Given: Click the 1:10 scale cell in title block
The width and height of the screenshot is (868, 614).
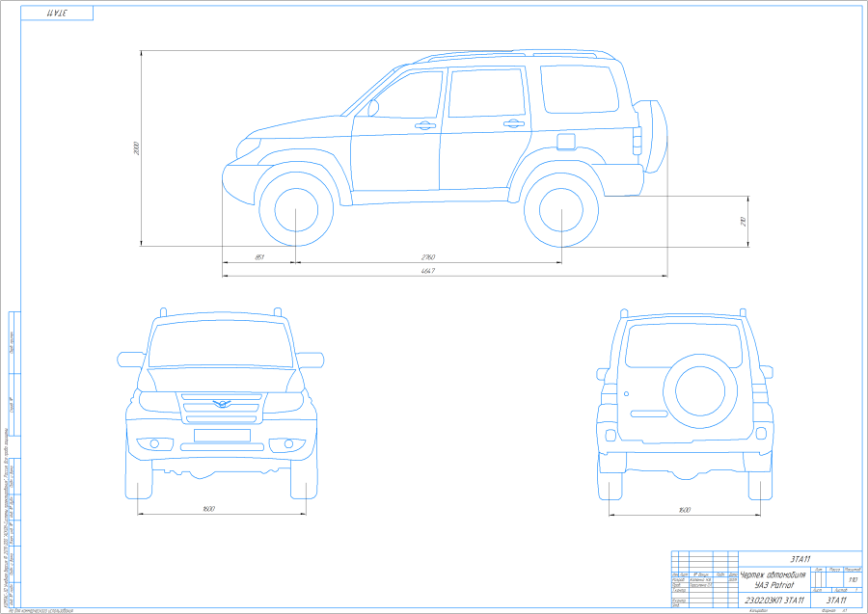Looking at the screenshot, I should click(x=852, y=579).
